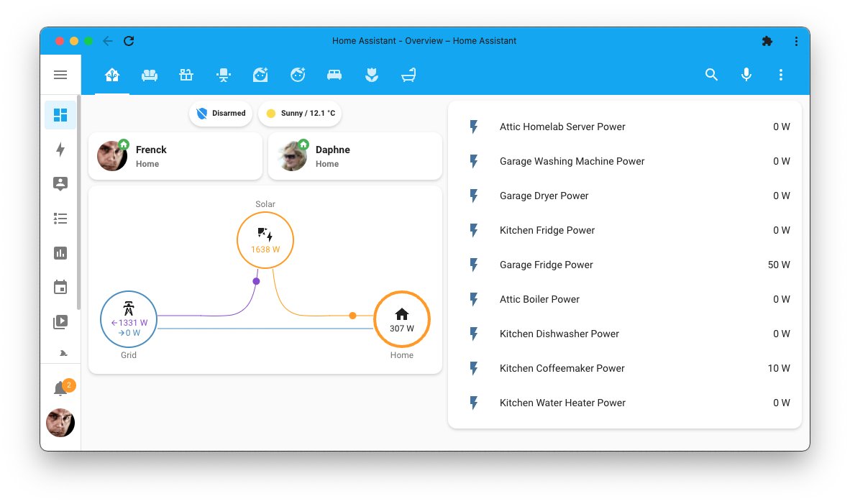850x504 pixels.
Task: Click the browser back arrow
Action: 108,41
